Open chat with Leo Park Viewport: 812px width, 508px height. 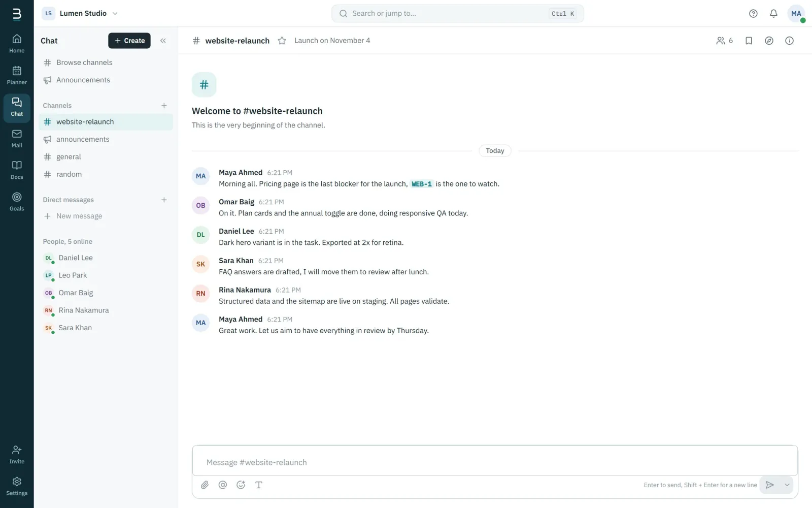coord(106,275)
